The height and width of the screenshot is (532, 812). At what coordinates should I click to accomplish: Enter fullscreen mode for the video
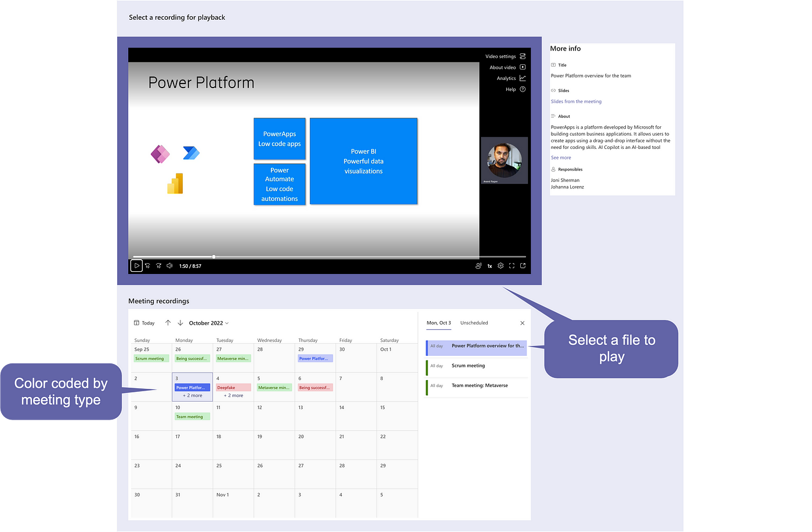click(x=512, y=266)
